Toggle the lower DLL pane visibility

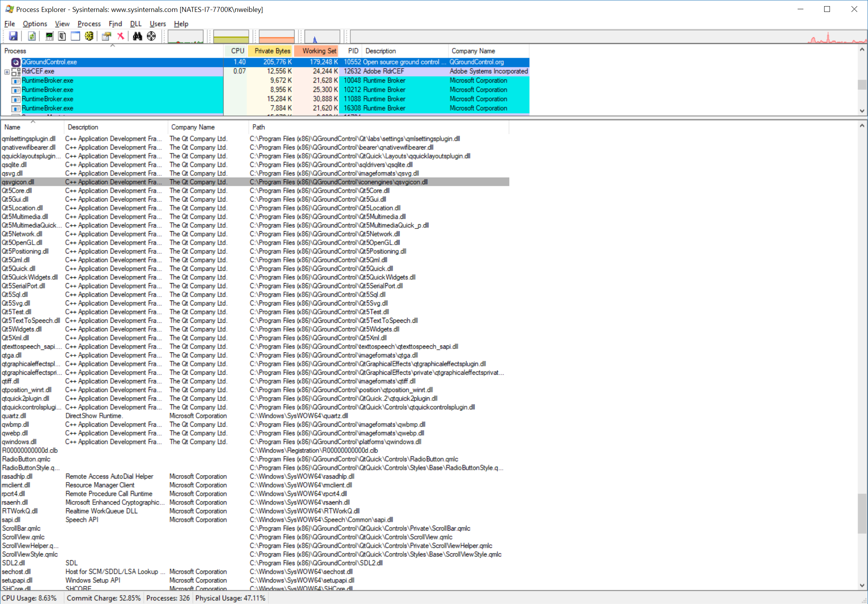point(75,36)
